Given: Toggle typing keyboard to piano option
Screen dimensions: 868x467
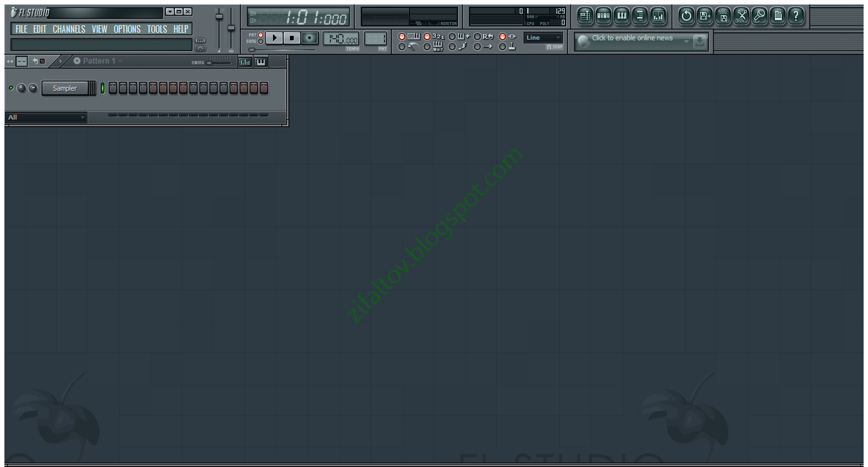Looking at the screenshot, I should [x=402, y=37].
